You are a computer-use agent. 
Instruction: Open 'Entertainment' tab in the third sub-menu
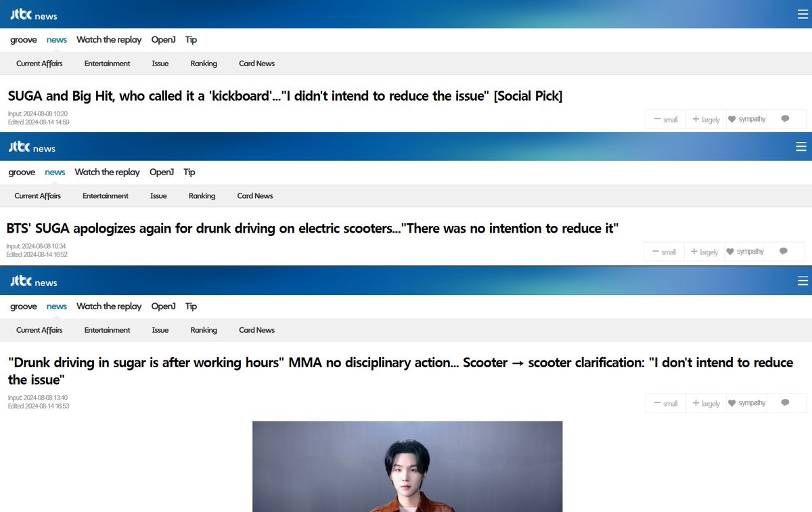tap(107, 330)
